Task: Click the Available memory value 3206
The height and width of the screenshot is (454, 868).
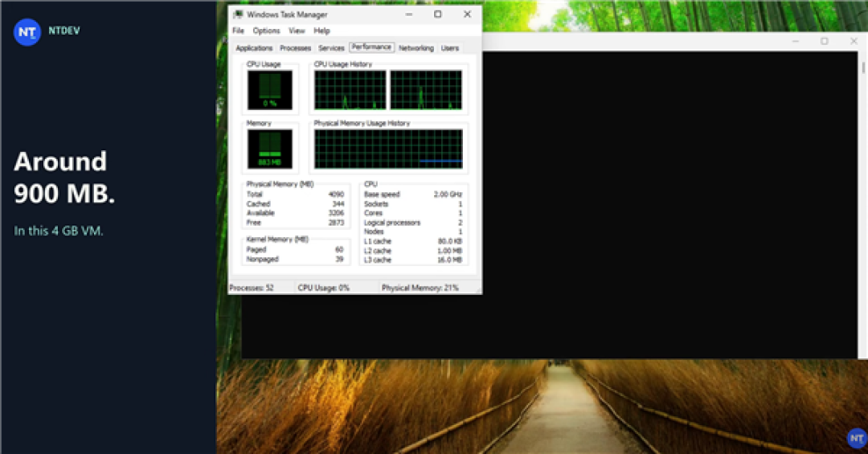Action: [x=336, y=213]
